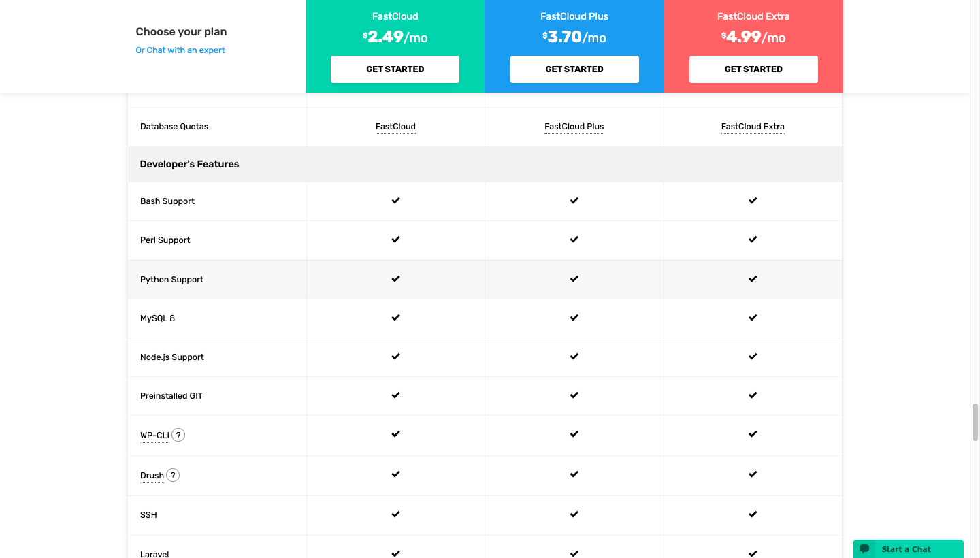
Task: Open FastCloud Extra database quotas link
Action: 753,127
